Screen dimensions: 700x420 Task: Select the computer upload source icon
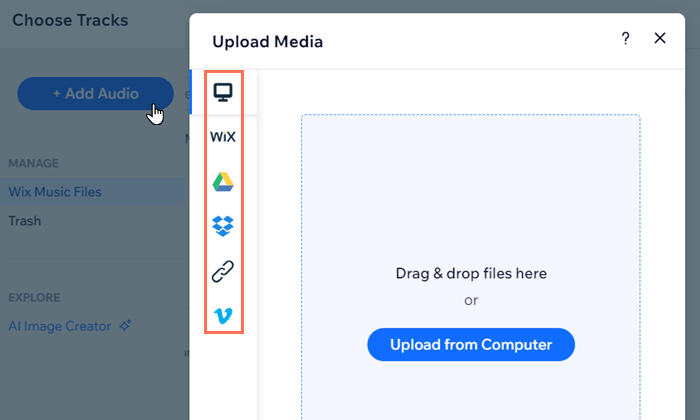(x=223, y=92)
